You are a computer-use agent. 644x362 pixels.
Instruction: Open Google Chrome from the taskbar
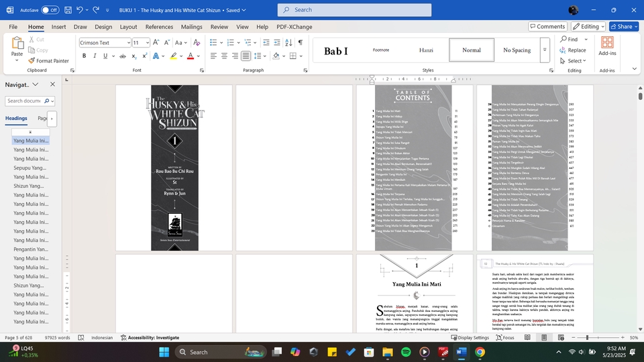click(x=480, y=352)
